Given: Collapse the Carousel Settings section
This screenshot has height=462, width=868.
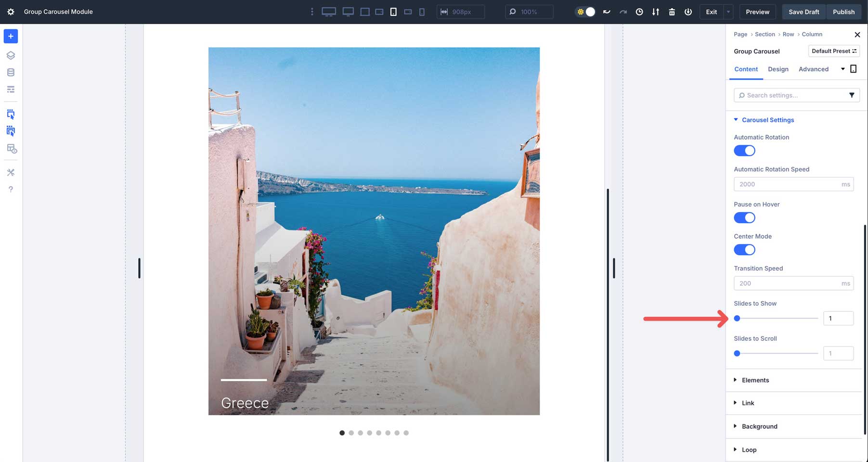Looking at the screenshot, I should tap(768, 120).
